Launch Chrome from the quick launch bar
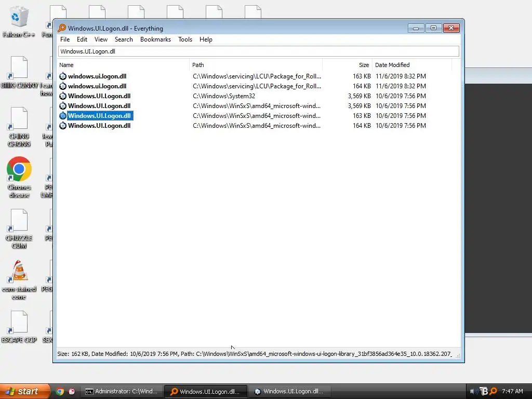This screenshot has height=399, width=532. [x=60, y=391]
